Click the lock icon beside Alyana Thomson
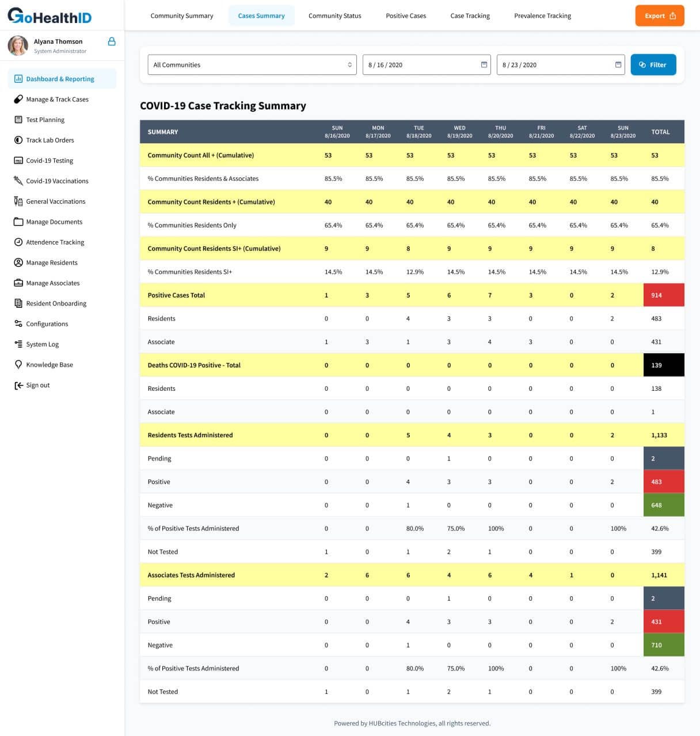The width and height of the screenshot is (700, 736). tap(112, 41)
